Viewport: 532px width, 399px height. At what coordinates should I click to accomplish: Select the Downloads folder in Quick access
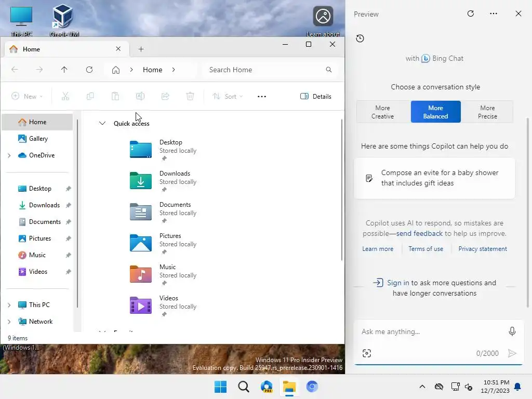click(164, 180)
